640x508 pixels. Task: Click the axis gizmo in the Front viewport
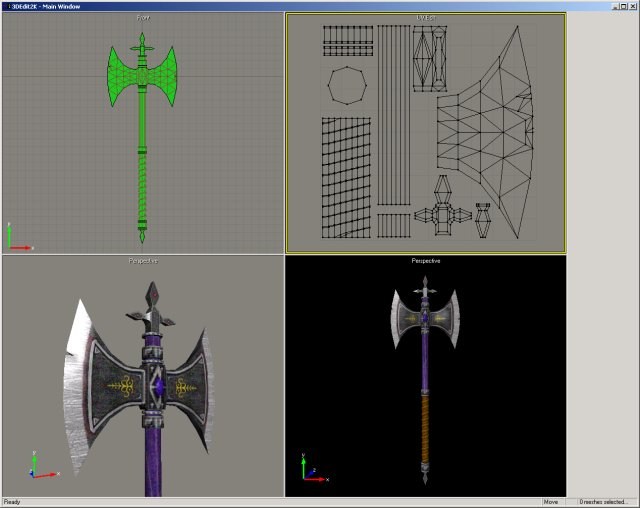(x=19, y=237)
